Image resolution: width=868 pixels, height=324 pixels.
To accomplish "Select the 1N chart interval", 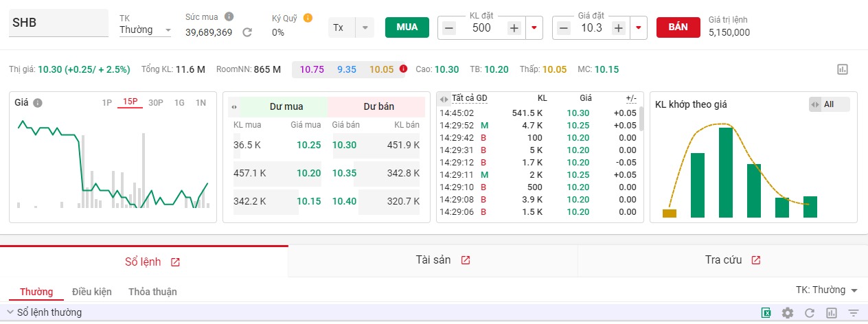I will point(201,103).
